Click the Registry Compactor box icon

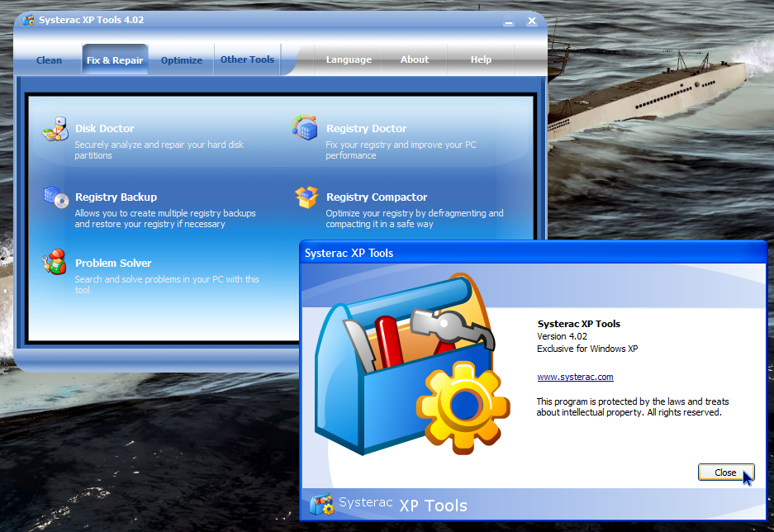coord(306,197)
